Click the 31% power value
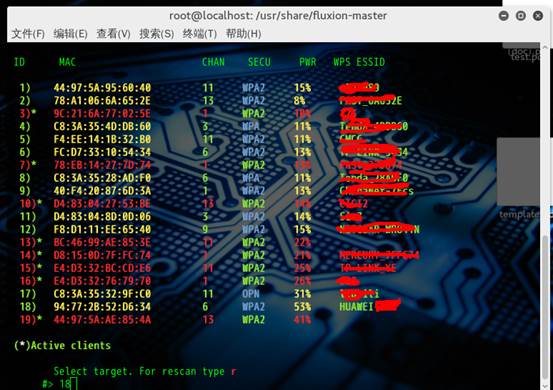The image size is (553, 390). pyautogui.click(x=303, y=293)
